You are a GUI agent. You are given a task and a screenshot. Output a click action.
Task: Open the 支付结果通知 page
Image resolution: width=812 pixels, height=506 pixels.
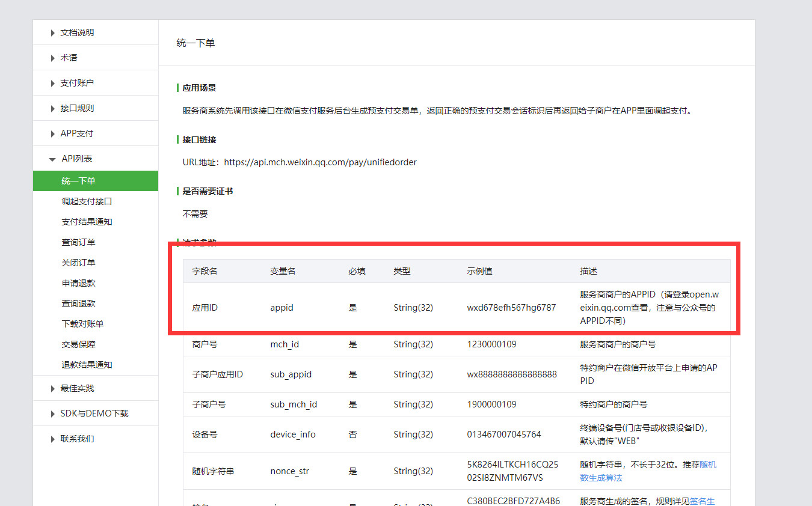(87, 222)
